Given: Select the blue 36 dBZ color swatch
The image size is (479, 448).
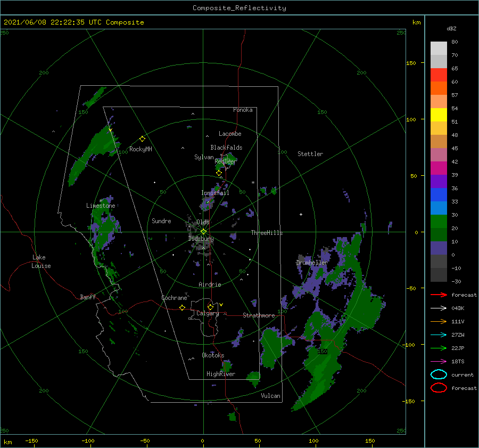Looking at the screenshot, I should click(439, 194).
